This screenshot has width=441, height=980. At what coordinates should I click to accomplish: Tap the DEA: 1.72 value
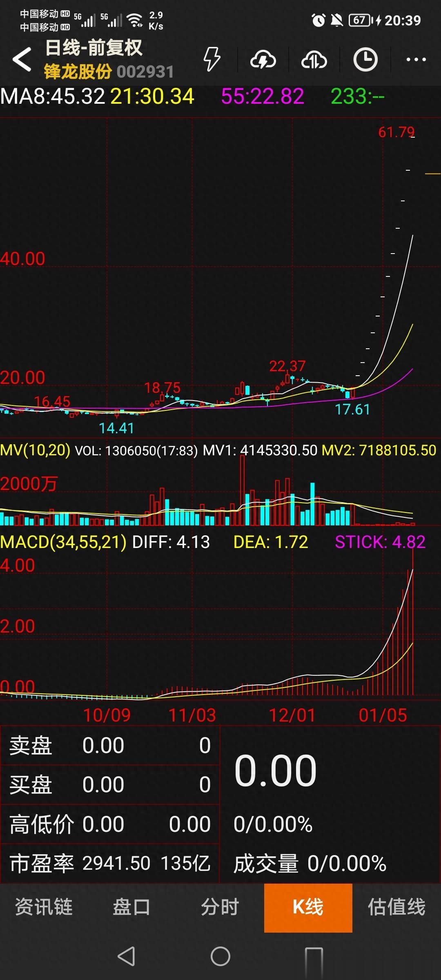point(271,542)
